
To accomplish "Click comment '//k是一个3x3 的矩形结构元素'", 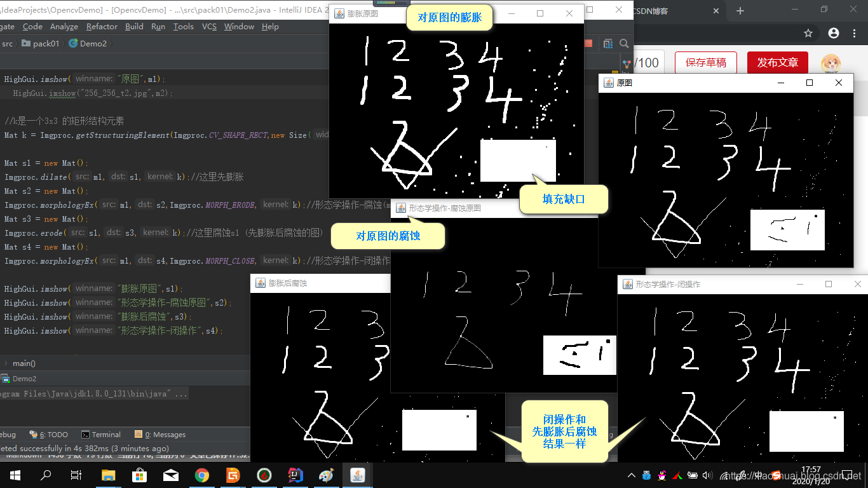I will [x=64, y=121].
